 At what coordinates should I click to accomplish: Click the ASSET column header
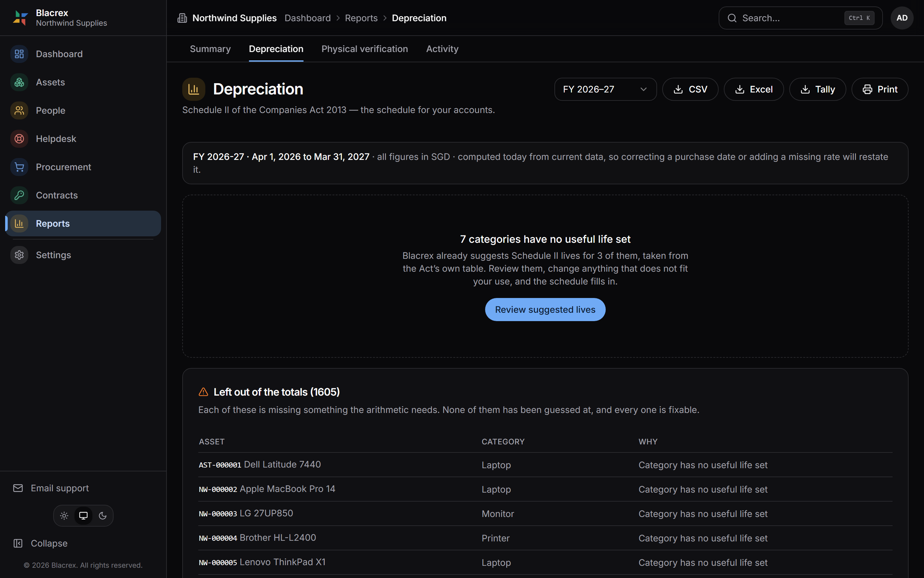(211, 442)
